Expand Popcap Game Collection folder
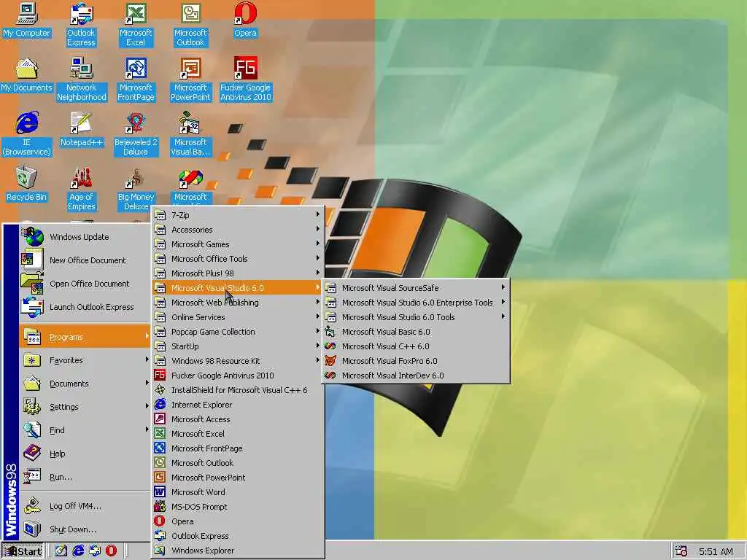The image size is (747, 560). pyautogui.click(x=238, y=332)
